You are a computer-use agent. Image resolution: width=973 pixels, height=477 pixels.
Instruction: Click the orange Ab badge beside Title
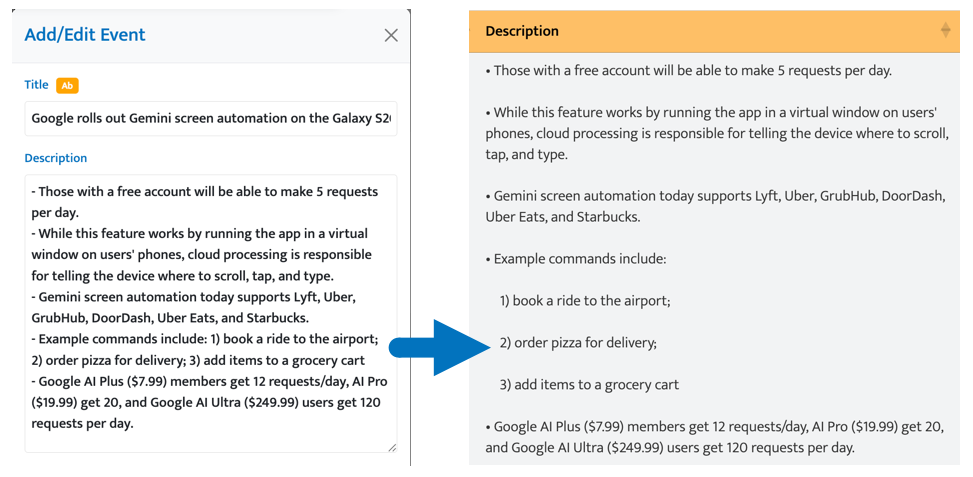(67, 86)
